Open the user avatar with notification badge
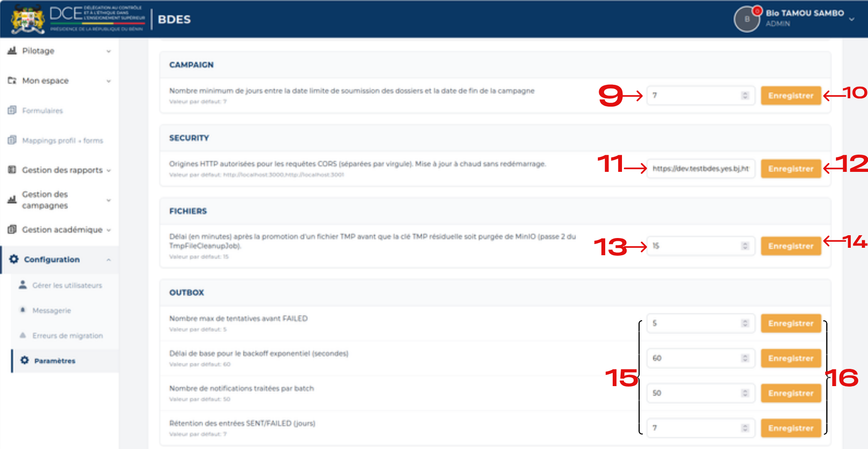The height and width of the screenshot is (449, 868). tap(747, 19)
